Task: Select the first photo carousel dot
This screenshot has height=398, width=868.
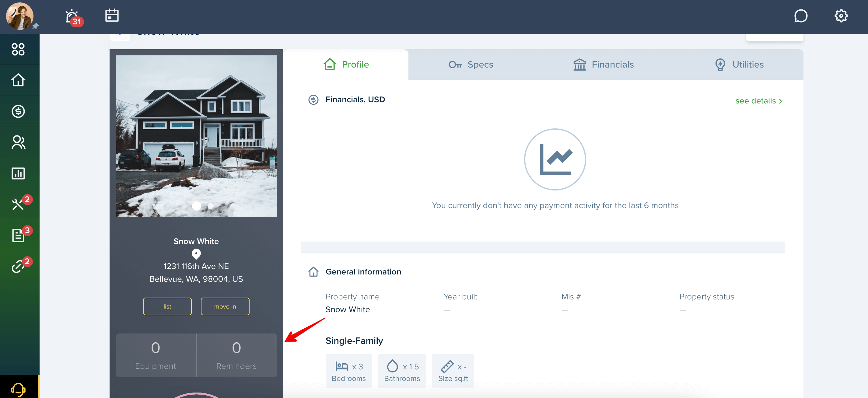Action: (x=196, y=206)
